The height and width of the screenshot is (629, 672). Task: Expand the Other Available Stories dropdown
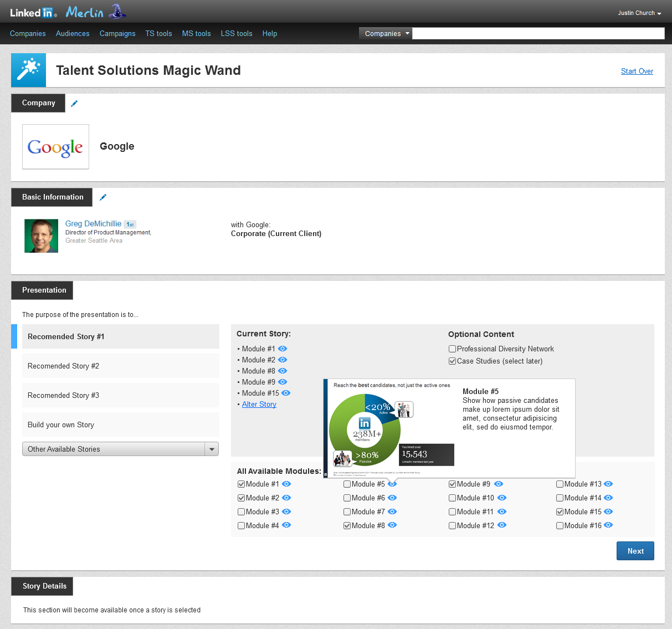212,449
